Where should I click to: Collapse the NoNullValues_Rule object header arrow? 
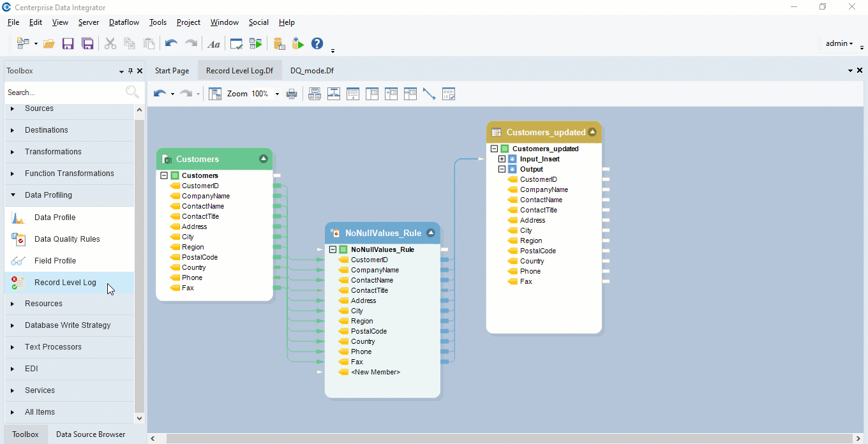click(x=431, y=233)
